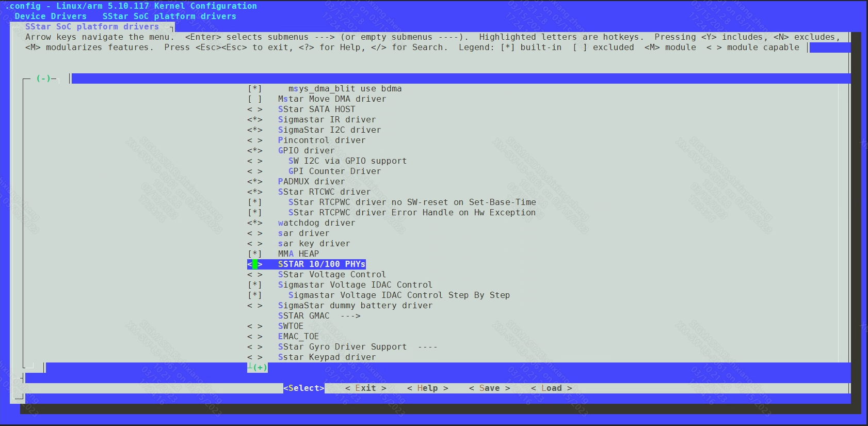Image resolution: width=868 pixels, height=426 pixels.
Task: Toggle Sstar Keypad driver state brackets
Action: click(255, 357)
